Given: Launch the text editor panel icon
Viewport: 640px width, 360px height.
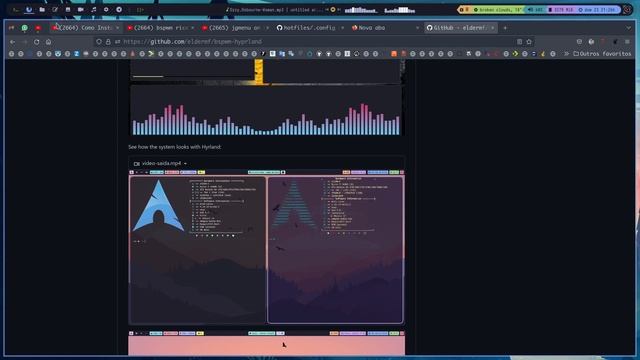Looking at the screenshot, I should pos(55,9).
